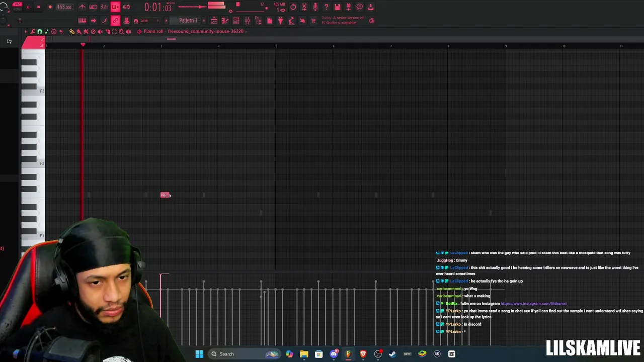Select the piano roll mute tool
Viewport: 644px width, 362px height.
pos(100,31)
